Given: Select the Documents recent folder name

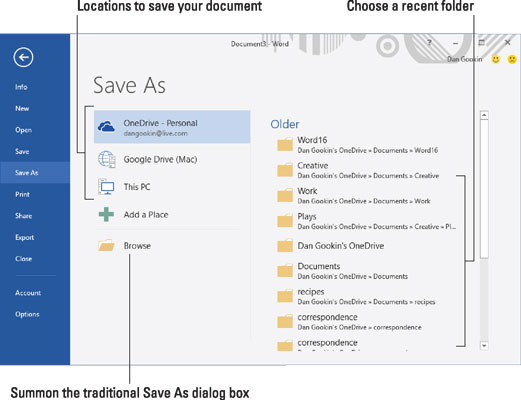Looking at the screenshot, I should coord(319,266).
